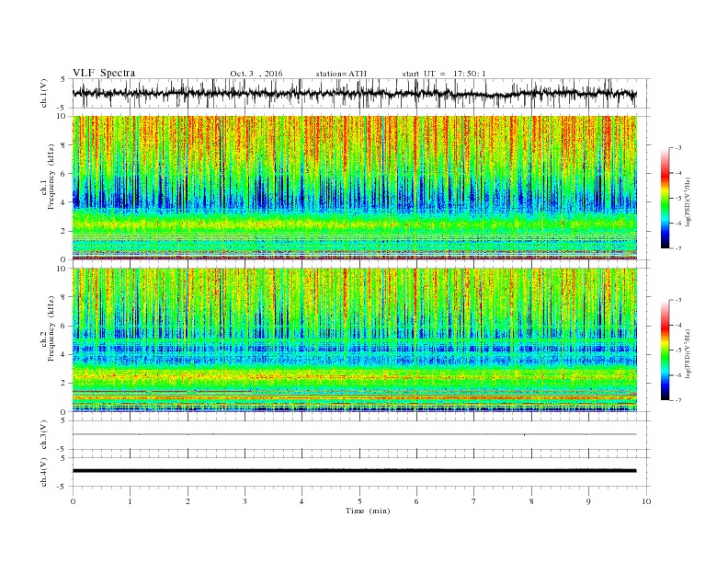The image size is (728, 563).
Task: Click the ch.1 frequency tick label "6"
Action: click(x=63, y=174)
